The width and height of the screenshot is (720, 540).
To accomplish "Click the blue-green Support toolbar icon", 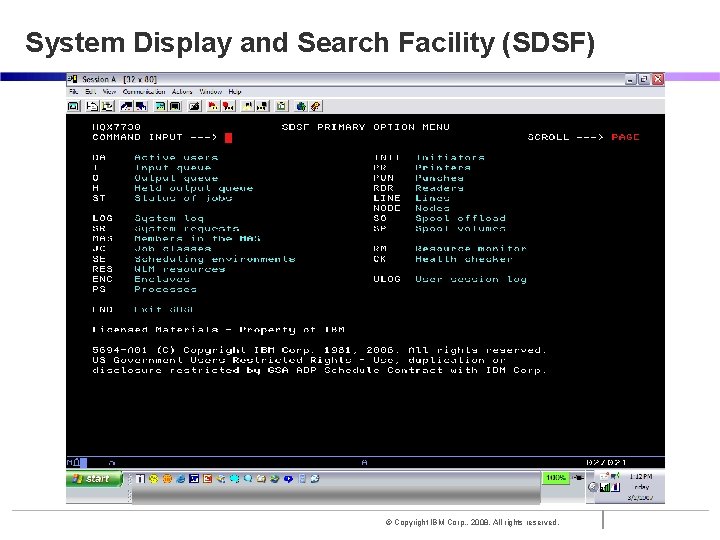I will 301,106.
